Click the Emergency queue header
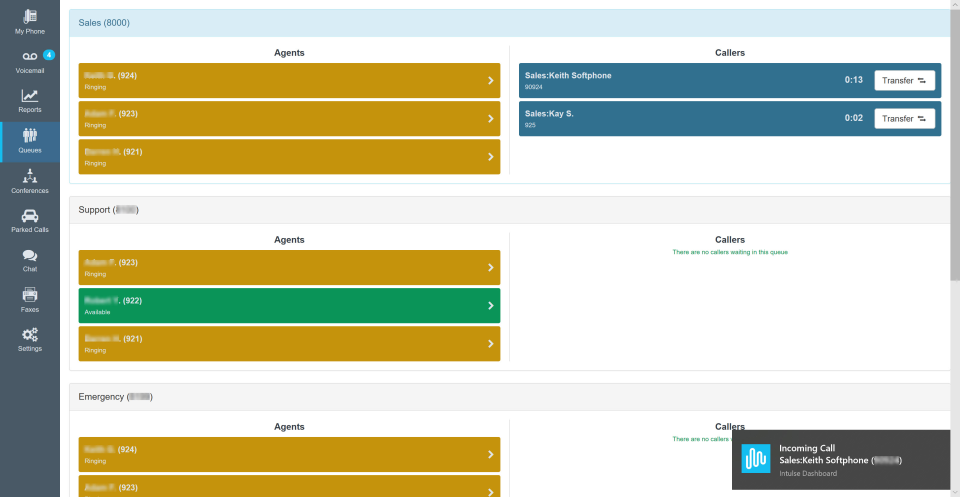This screenshot has height=497, width=960. (x=509, y=397)
